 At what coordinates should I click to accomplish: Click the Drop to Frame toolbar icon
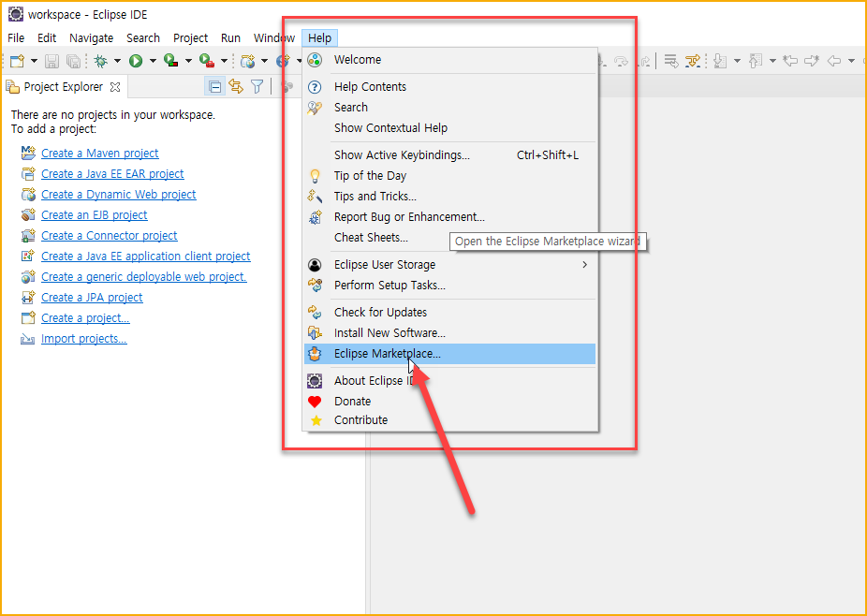tap(670, 61)
